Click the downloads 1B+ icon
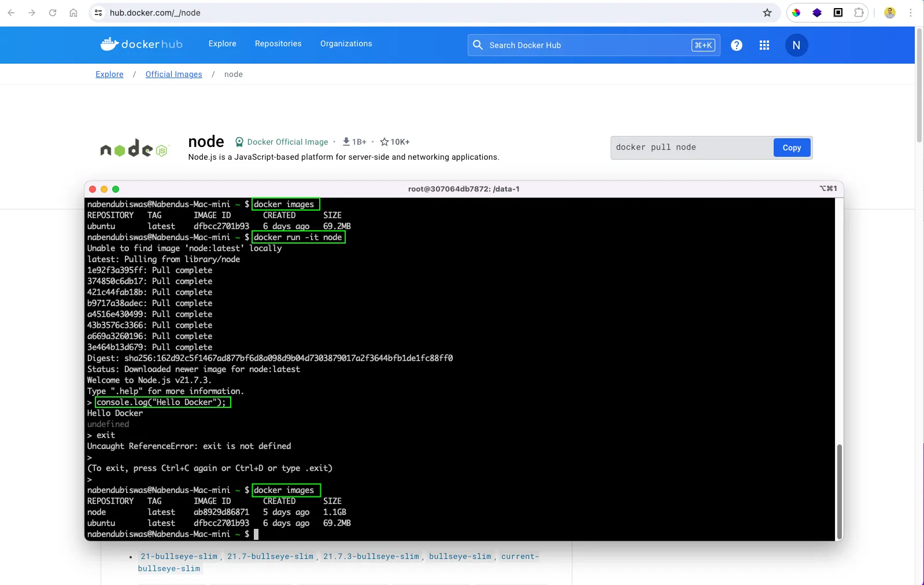This screenshot has width=924, height=585. pos(346,141)
